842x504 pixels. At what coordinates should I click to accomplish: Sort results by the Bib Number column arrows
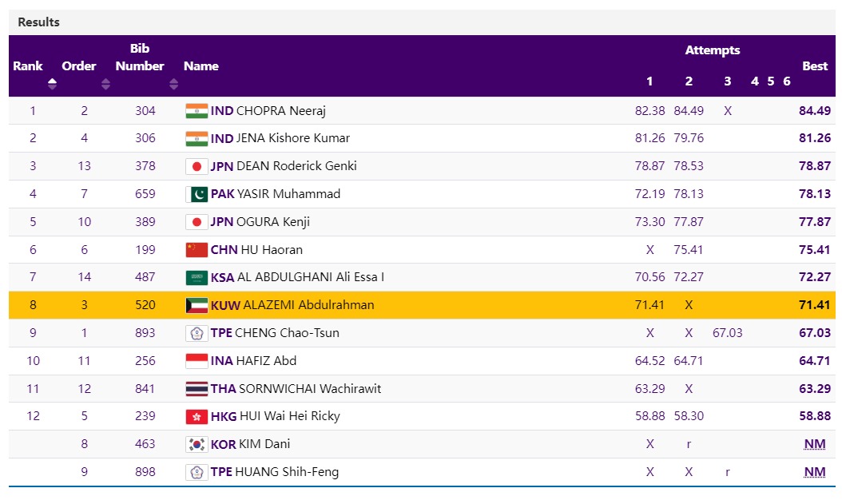[173, 83]
